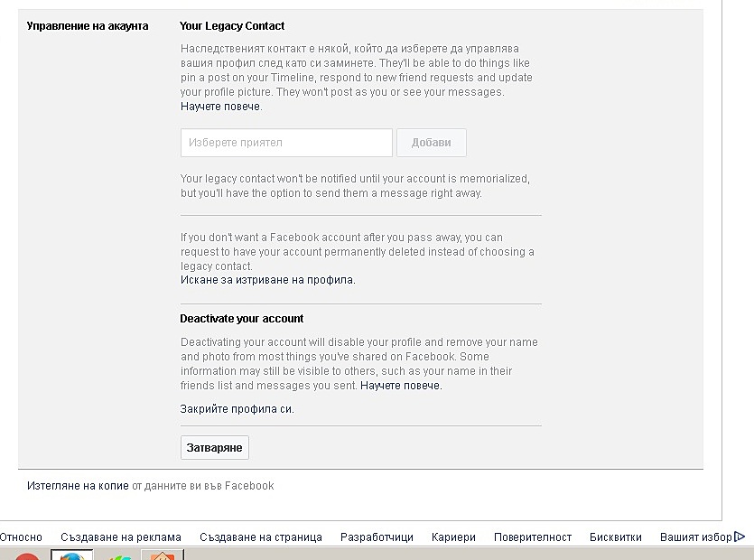The image size is (754, 560).
Task: Click the red round taskbar icon
Action: (27, 556)
